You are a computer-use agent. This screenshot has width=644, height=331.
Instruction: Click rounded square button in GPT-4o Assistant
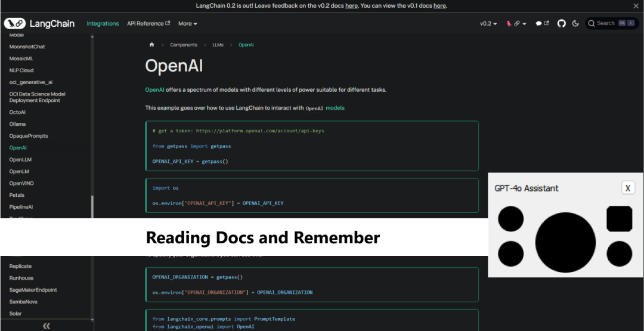[x=619, y=219]
